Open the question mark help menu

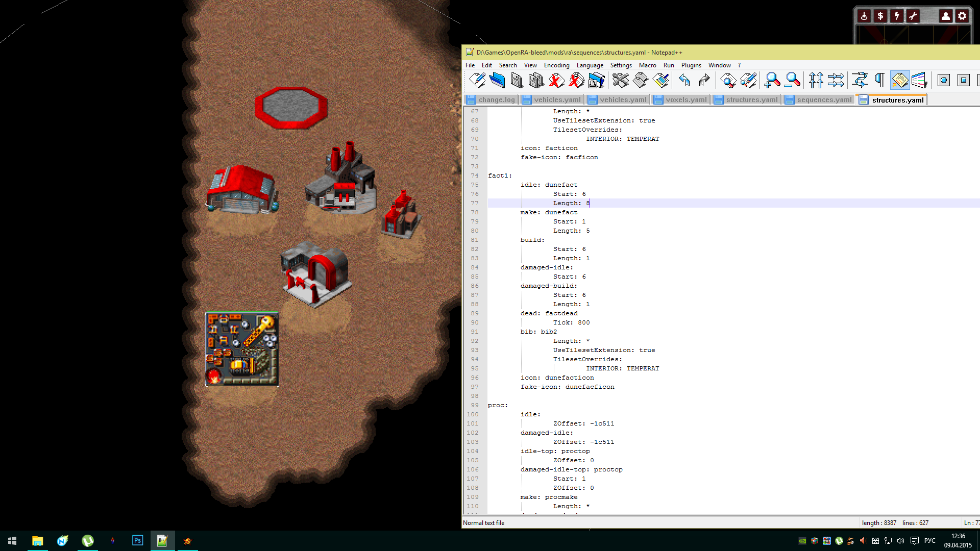point(739,65)
